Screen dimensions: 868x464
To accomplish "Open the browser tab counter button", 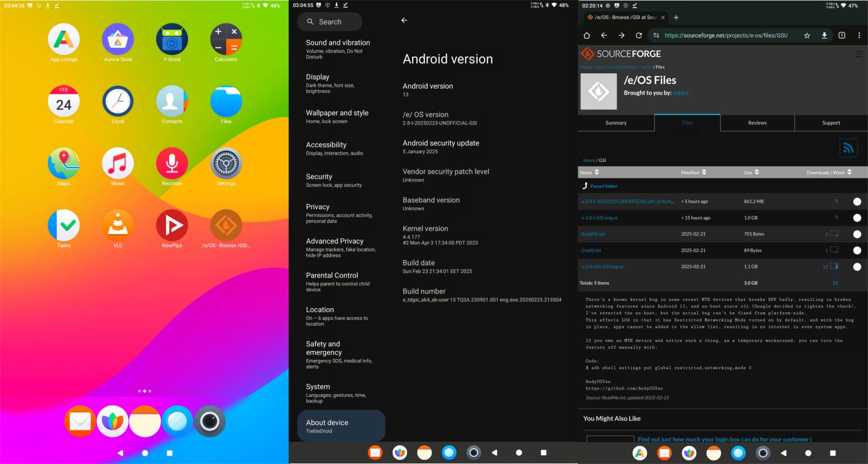I will pyautogui.click(x=842, y=35).
